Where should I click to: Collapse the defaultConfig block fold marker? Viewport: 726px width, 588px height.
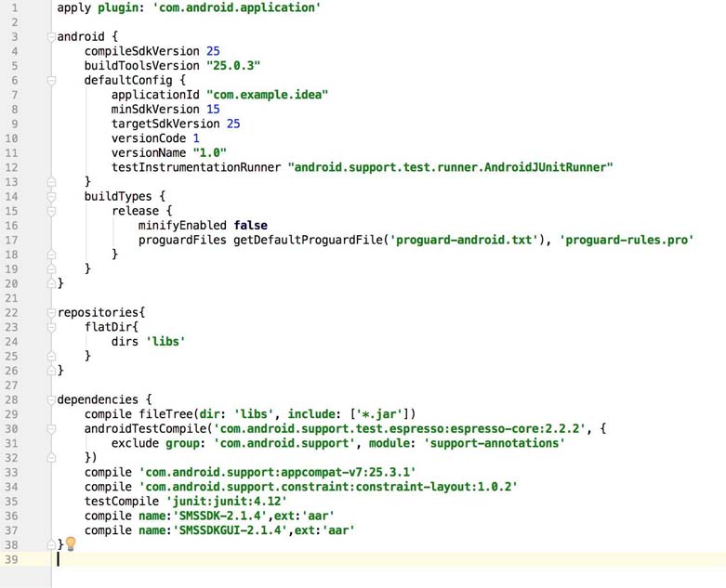pos(51,81)
